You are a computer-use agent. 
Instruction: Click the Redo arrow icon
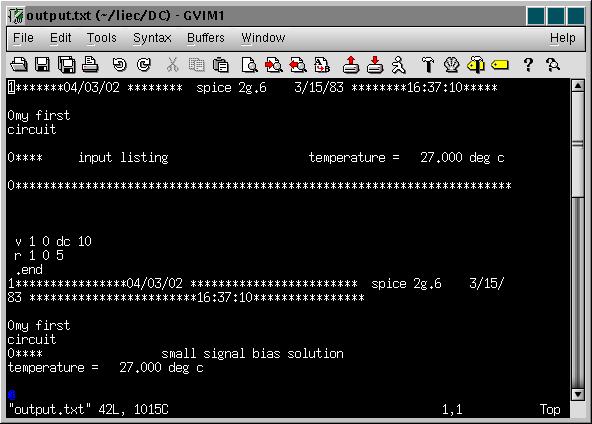click(144, 65)
